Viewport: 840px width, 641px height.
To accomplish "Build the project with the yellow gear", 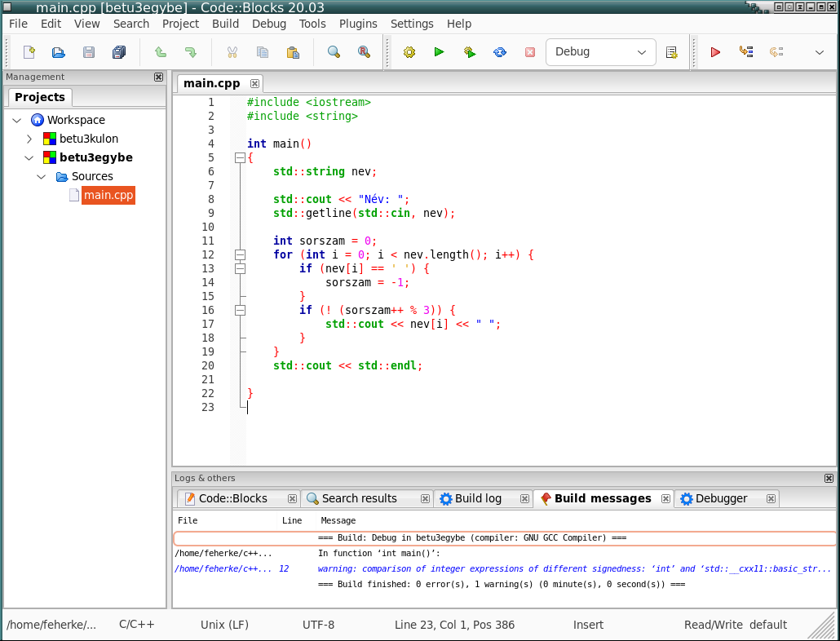I will [409, 52].
